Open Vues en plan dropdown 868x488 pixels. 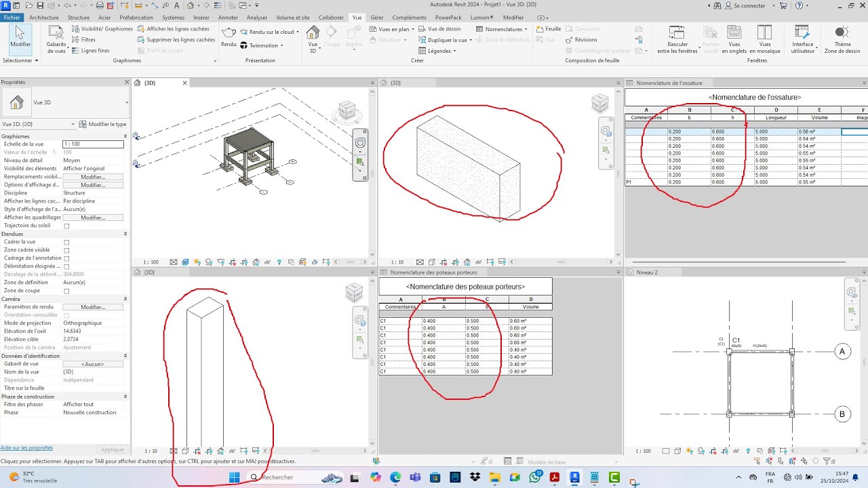point(391,29)
